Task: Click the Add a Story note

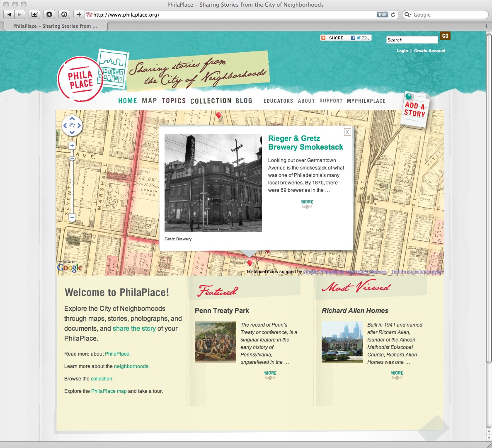Action: pos(415,110)
